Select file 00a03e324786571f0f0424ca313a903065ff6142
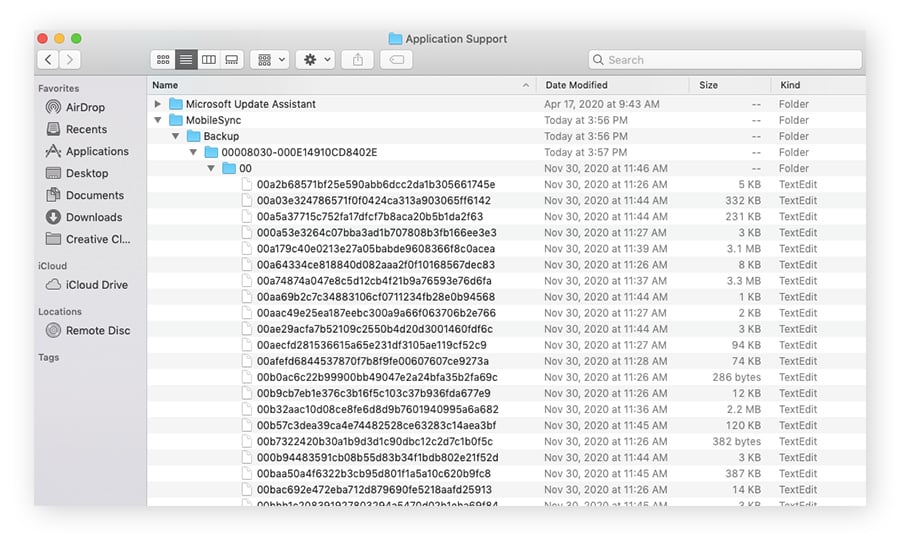The height and width of the screenshot is (534, 900). pos(374,200)
